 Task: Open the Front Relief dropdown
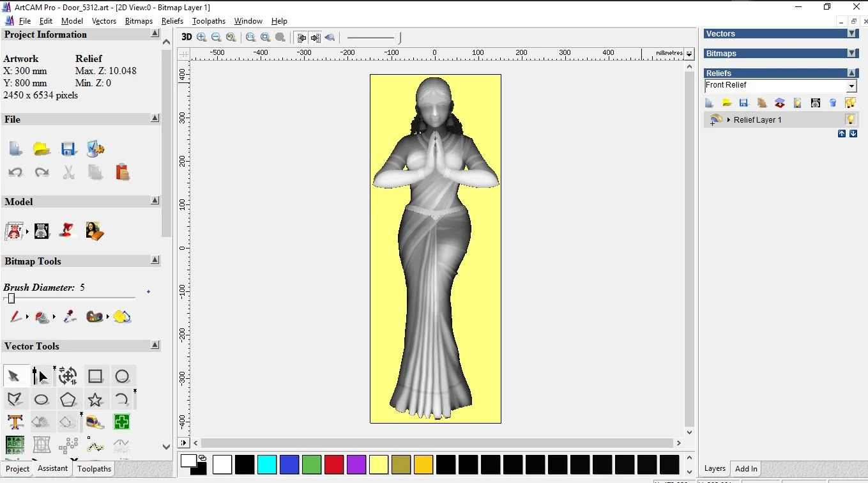pyautogui.click(x=851, y=86)
